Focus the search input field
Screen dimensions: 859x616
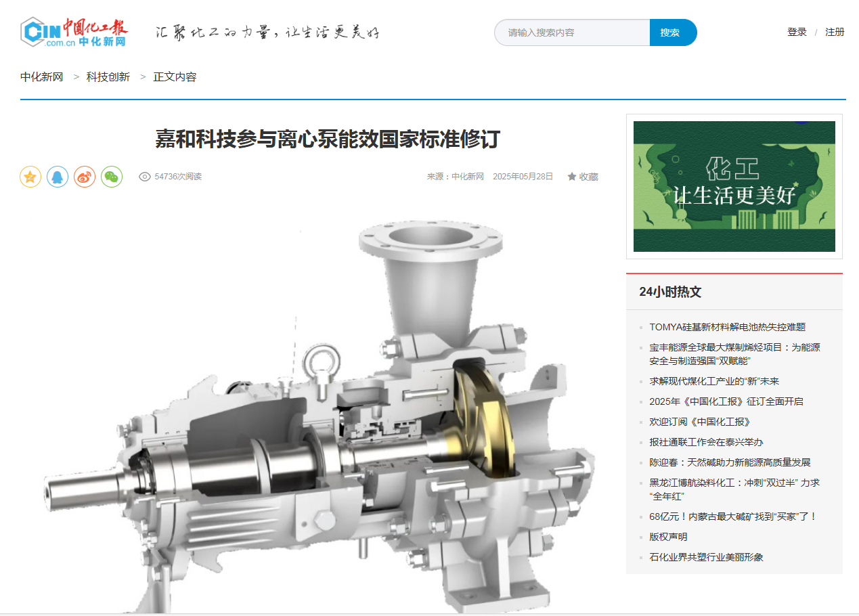(x=572, y=32)
